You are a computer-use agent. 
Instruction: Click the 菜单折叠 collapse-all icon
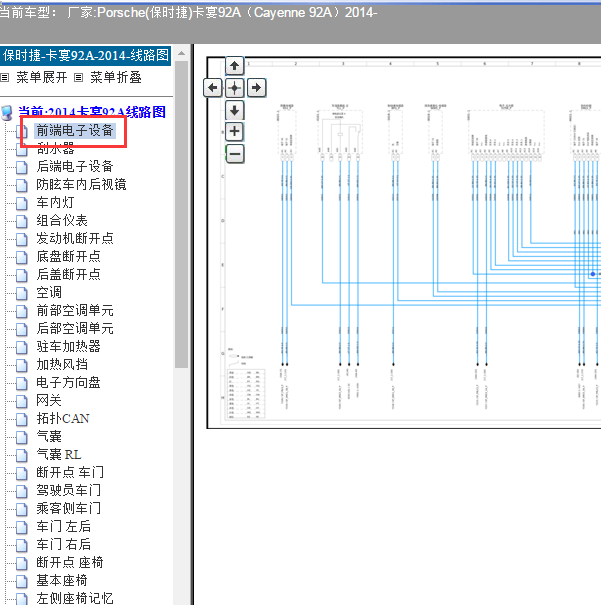(x=78, y=78)
